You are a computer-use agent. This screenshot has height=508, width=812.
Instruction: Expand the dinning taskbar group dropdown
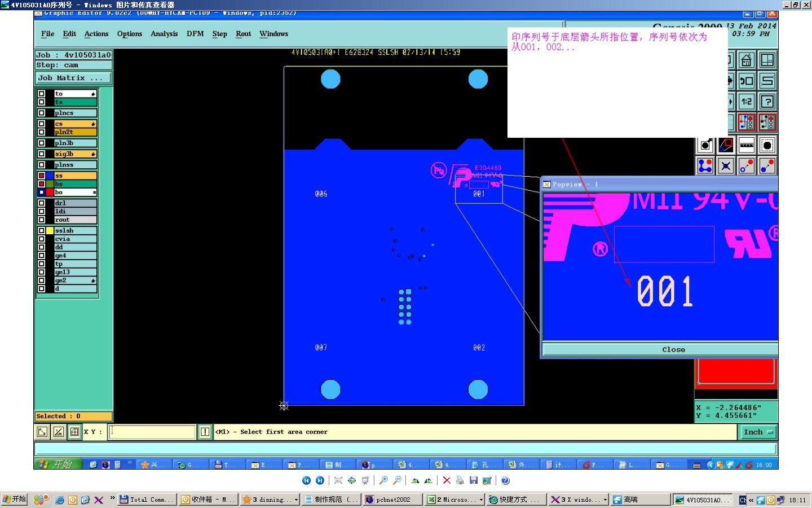296,500
